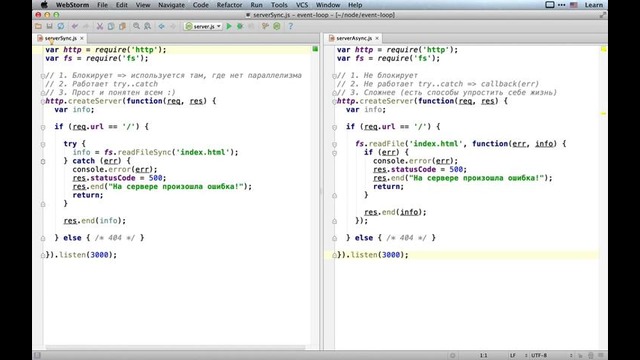640x360 pixels.
Task: Click the Save All floppy icon
Action: (x=49, y=26)
